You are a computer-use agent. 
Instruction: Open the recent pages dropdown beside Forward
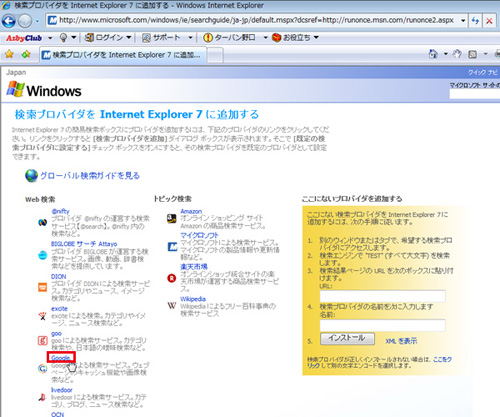pos(37,21)
